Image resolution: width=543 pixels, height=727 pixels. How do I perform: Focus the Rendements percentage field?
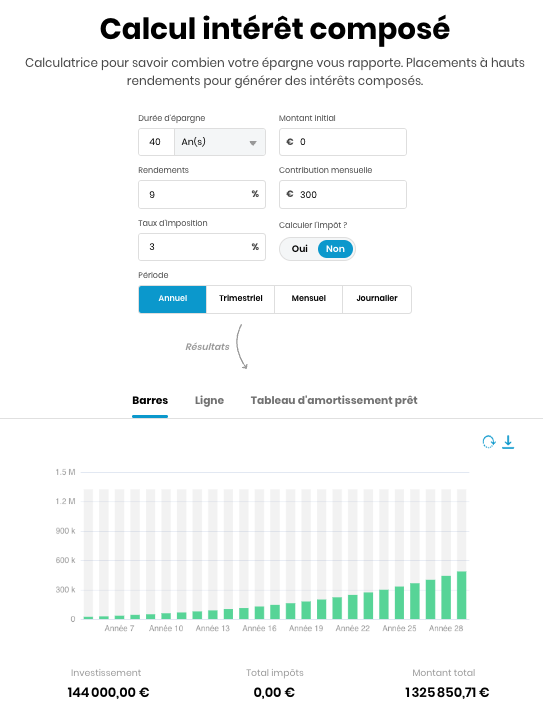coord(202,194)
